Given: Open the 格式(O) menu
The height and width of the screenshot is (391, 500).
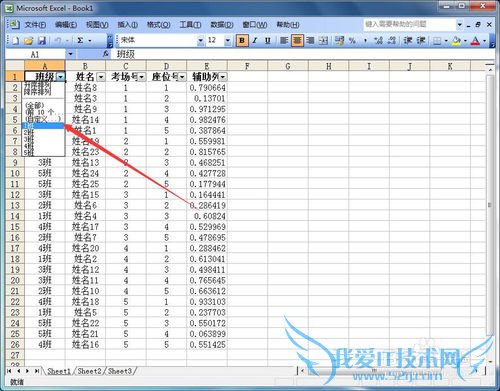Looking at the screenshot, I should click(x=159, y=25).
